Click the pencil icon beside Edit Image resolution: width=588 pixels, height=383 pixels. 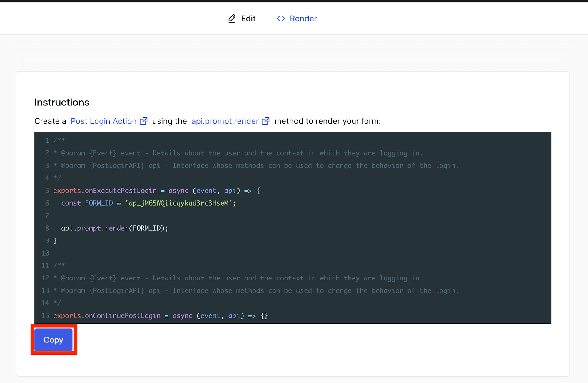[232, 19]
